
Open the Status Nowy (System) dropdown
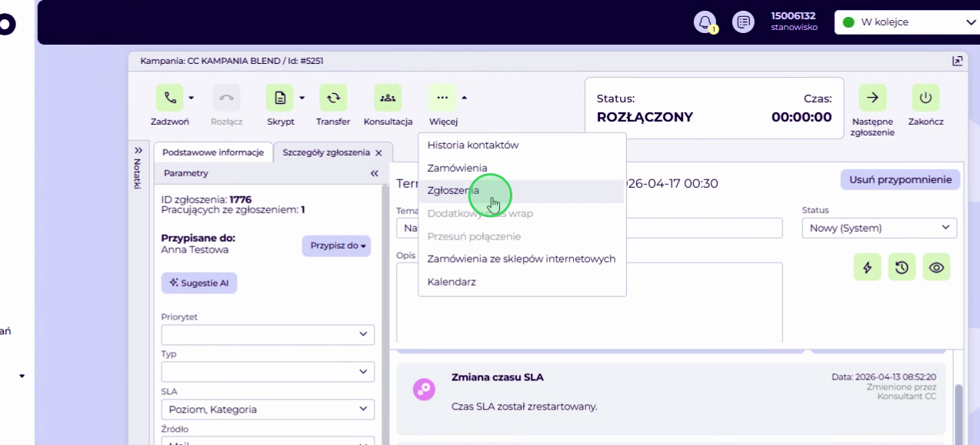coord(879,228)
